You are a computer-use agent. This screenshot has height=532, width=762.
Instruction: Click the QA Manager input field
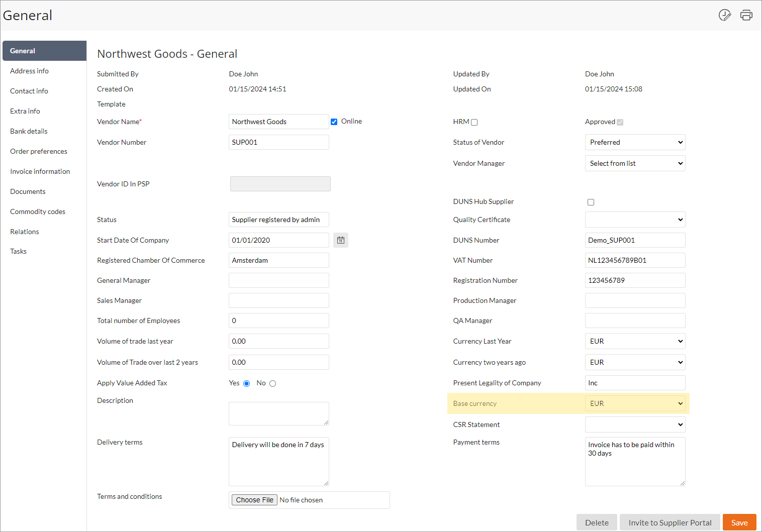pyautogui.click(x=635, y=321)
